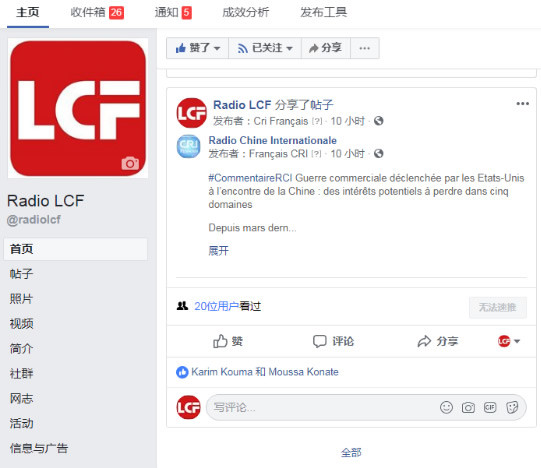The image size is (541, 468).
Task: Open the 赞了 liked dropdown
Action: coord(197,48)
